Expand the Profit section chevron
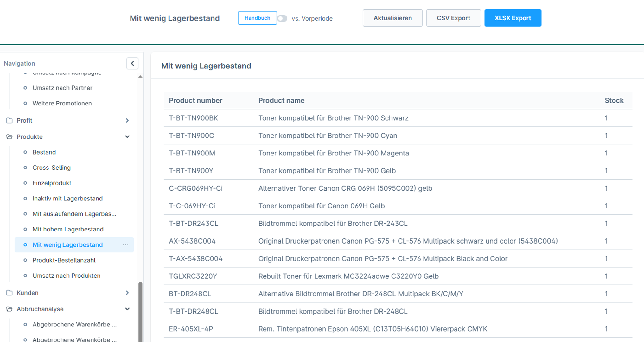 (127, 120)
